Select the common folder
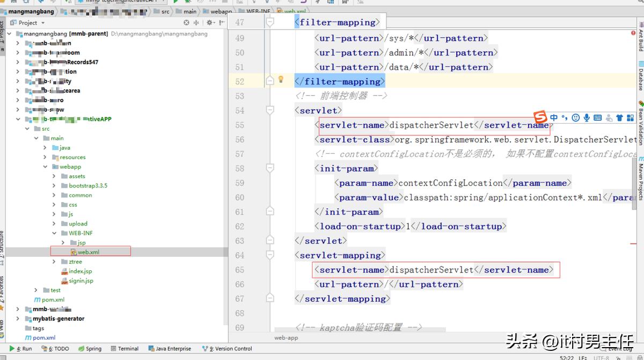Screen dimensions: 644x360 76,195
